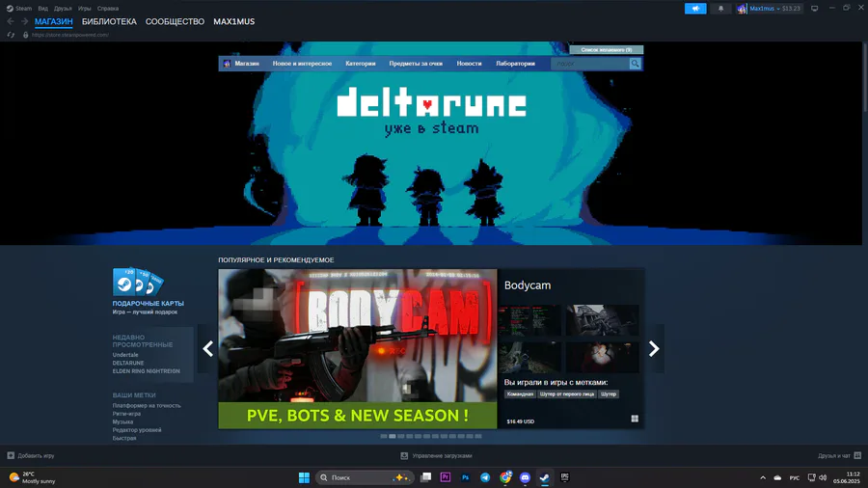Launch Premiere Pro from taskbar
The height and width of the screenshot is (488, 868).
pyautogui.click(x=445, y=477)
